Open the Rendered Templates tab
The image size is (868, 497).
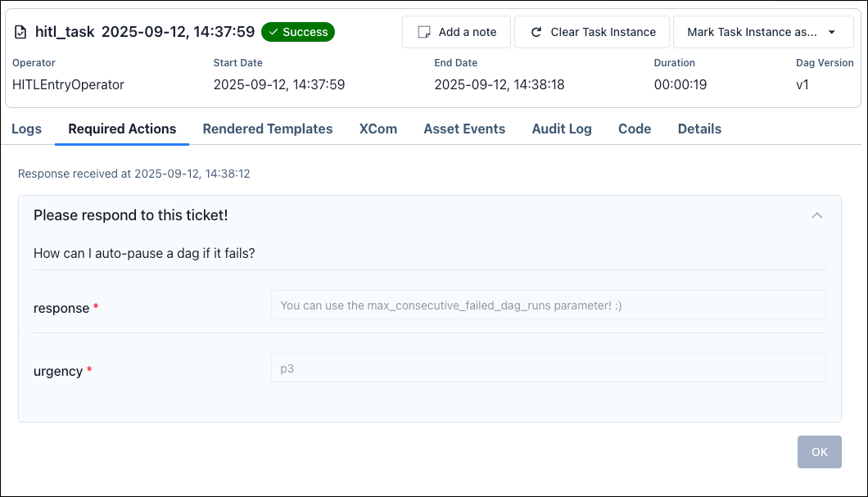268,129
